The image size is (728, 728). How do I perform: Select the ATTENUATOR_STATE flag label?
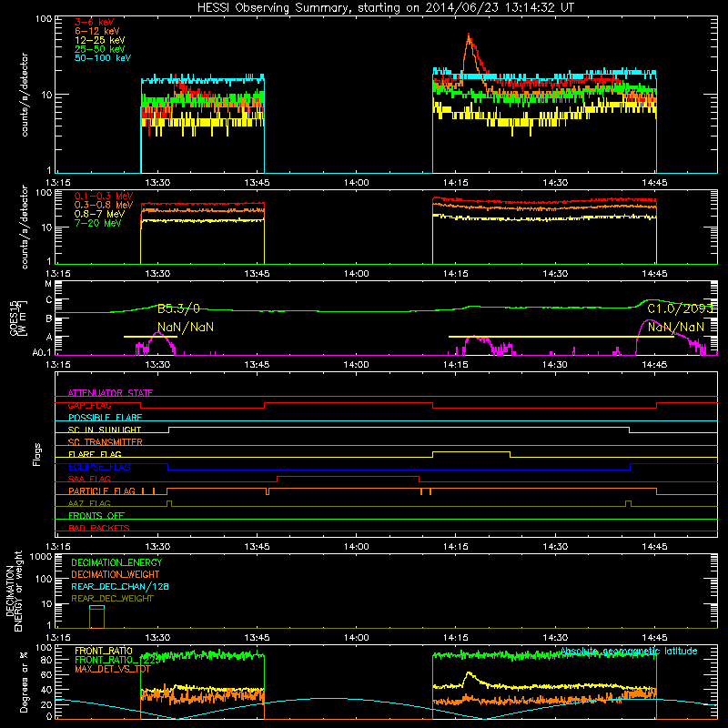point(110,393)
